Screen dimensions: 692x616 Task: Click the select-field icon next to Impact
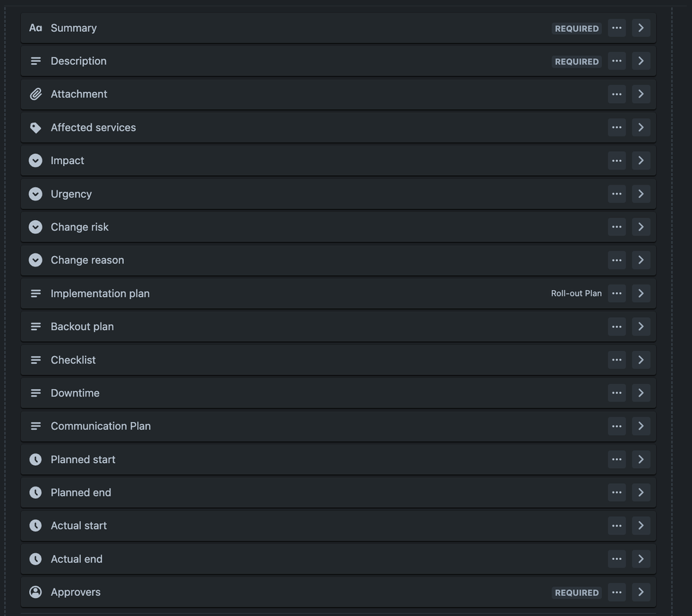(x=35, y=160)
